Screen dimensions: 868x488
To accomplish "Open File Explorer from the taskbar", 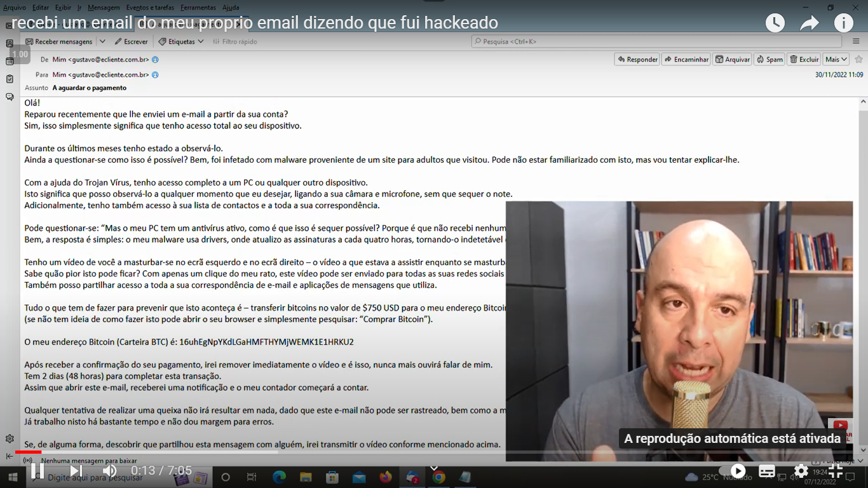I will (306, 477).
